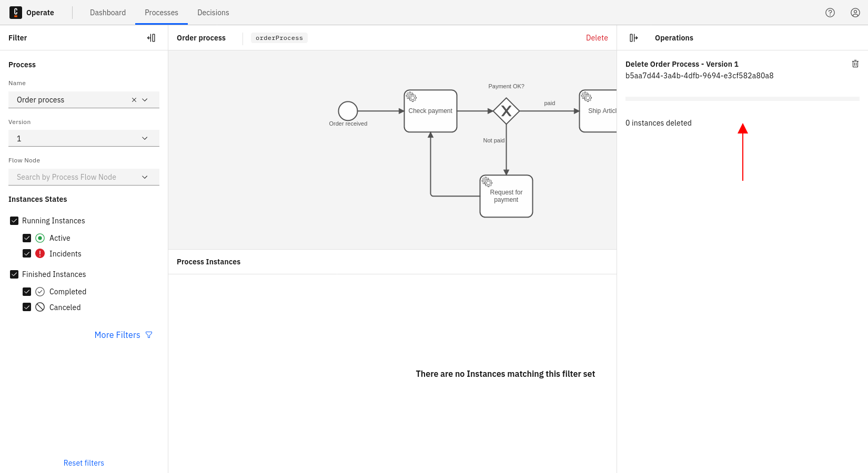The width and height of the screenshot is (868, 473).
Task: Click the red Delete button
Action: pyautogui.click(x=597, y=38)
